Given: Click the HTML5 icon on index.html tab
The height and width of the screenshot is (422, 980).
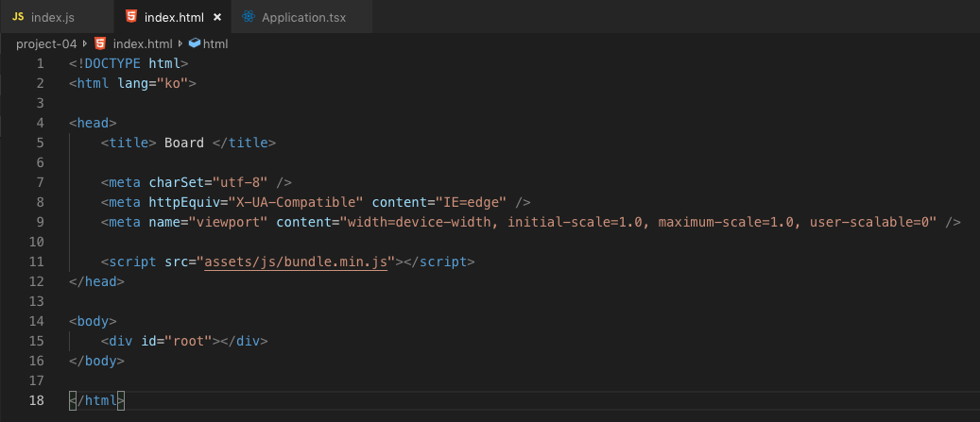Looking at the screenshot, I should 131,17.
